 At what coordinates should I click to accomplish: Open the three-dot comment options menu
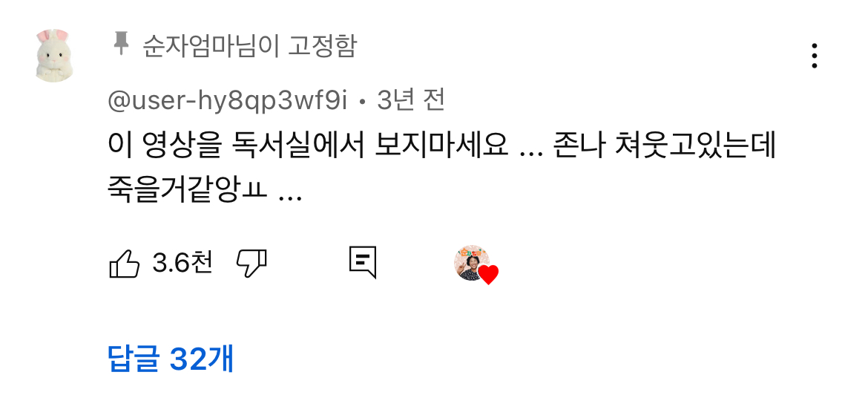point(815,56)
